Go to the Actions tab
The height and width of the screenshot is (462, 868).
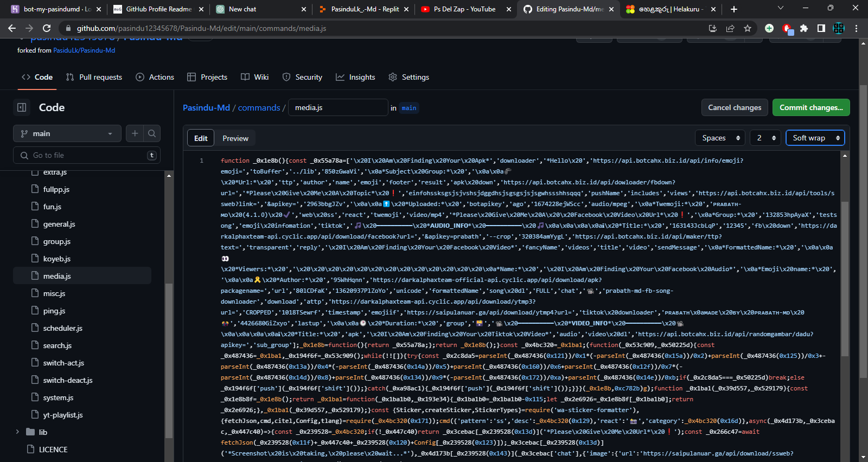(155, 77)
